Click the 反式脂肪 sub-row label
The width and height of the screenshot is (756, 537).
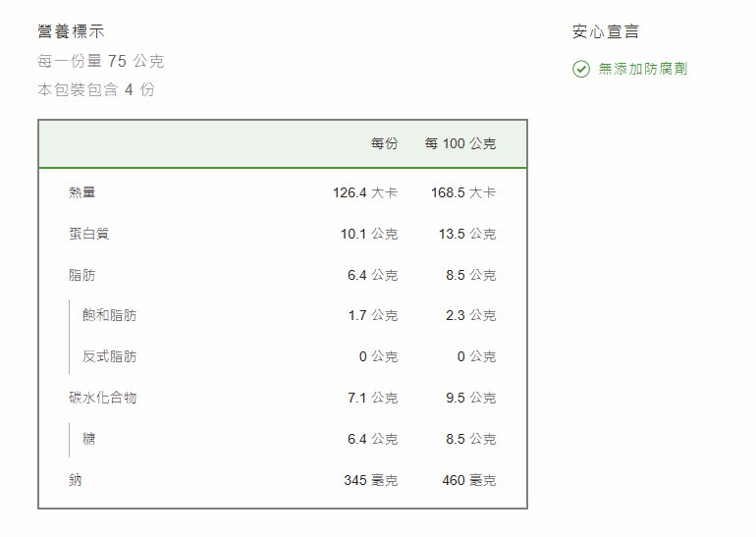point(110,356)
